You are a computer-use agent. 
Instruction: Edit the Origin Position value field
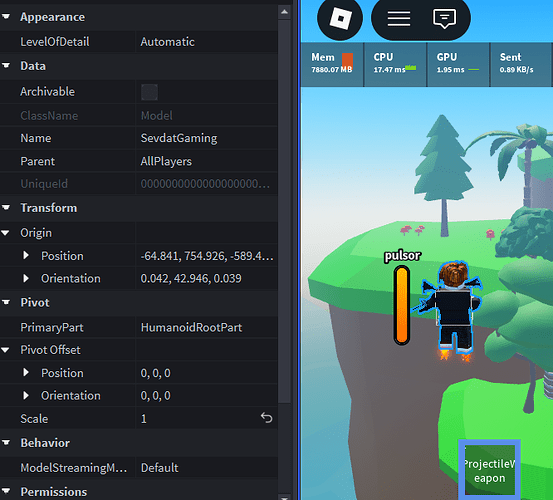point(207,256)
